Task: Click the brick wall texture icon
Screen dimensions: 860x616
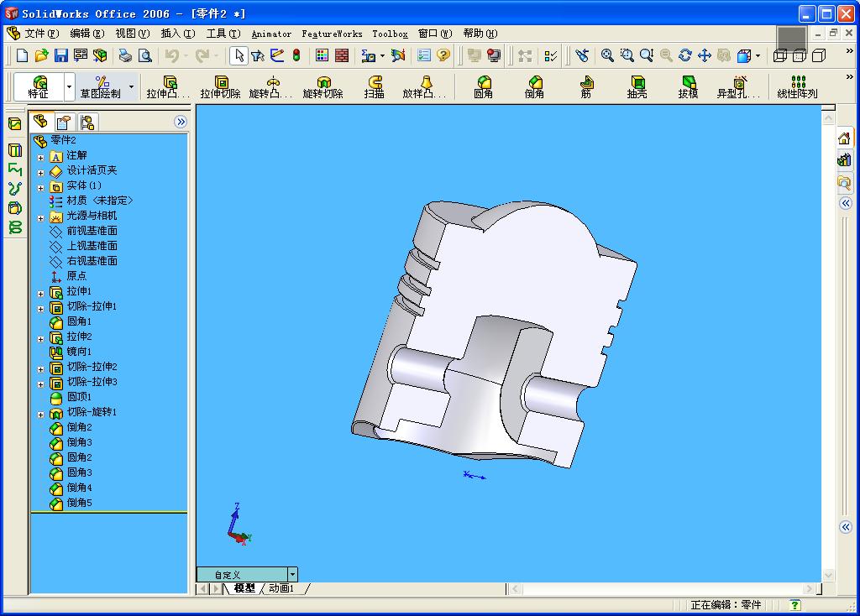Action: 342,55
